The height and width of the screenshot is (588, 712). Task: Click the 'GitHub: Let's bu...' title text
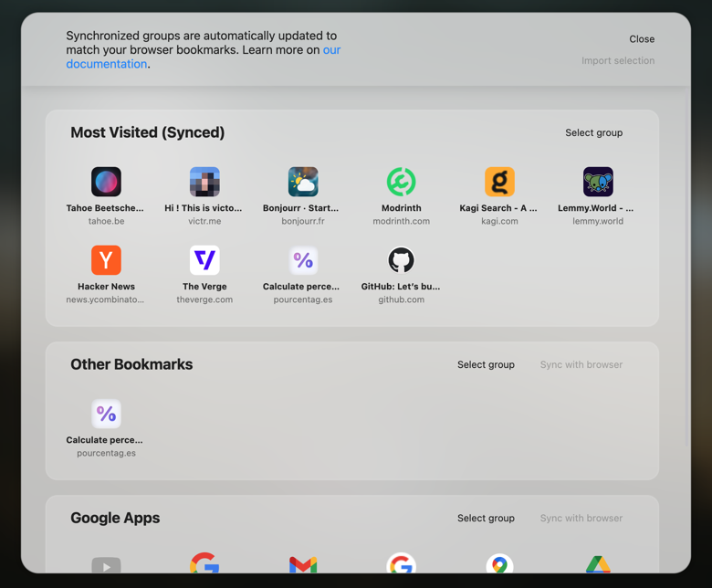coord(401,287)
